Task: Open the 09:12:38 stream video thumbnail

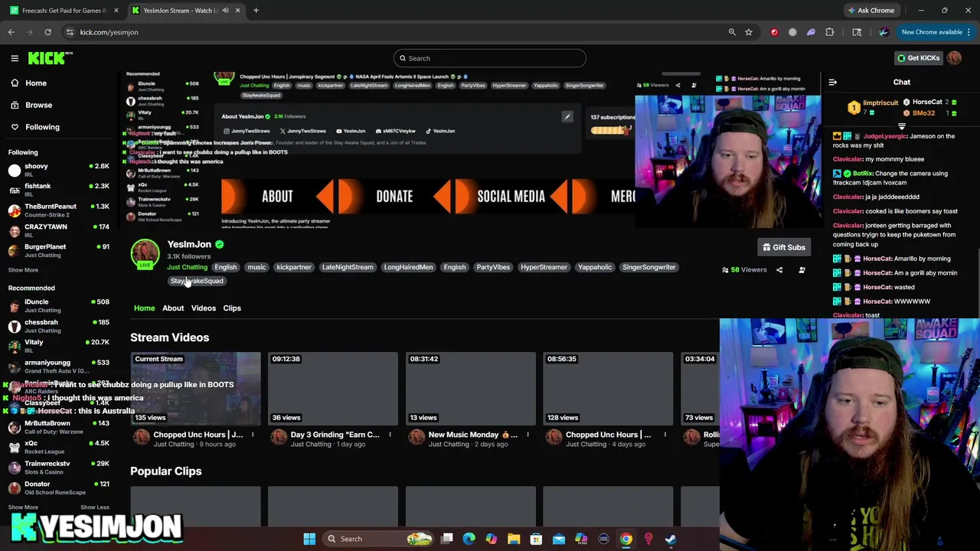Action: click(x=333, y=388)
